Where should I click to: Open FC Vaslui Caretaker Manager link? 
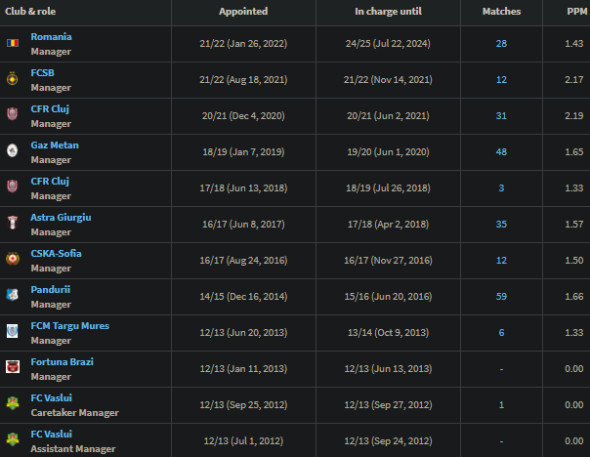tap(51, 398)
